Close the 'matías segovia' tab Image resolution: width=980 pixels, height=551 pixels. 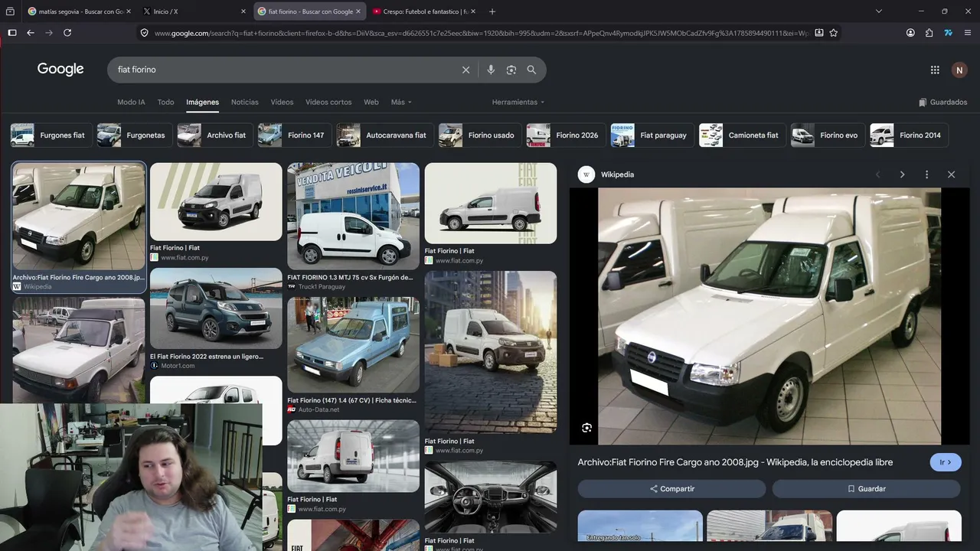(x=128, y=11)
